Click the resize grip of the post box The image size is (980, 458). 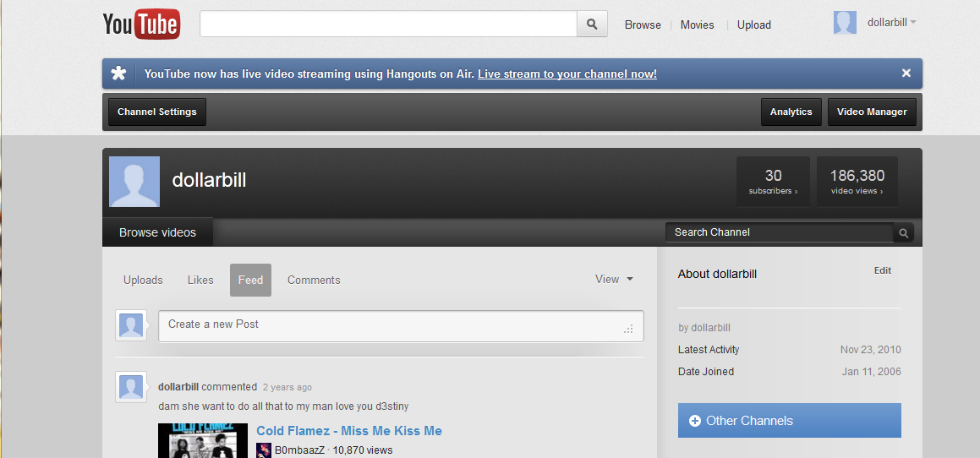pyautogui.click(x=628, y=330)
